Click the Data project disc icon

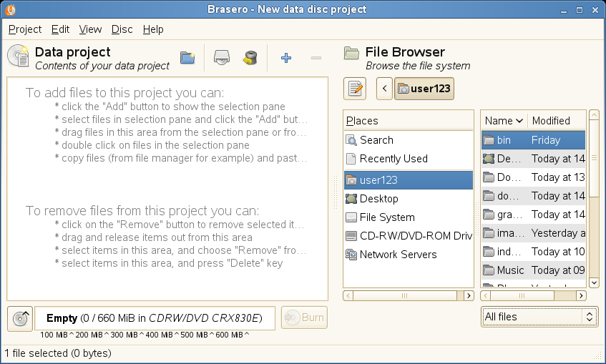pos(18,56)
